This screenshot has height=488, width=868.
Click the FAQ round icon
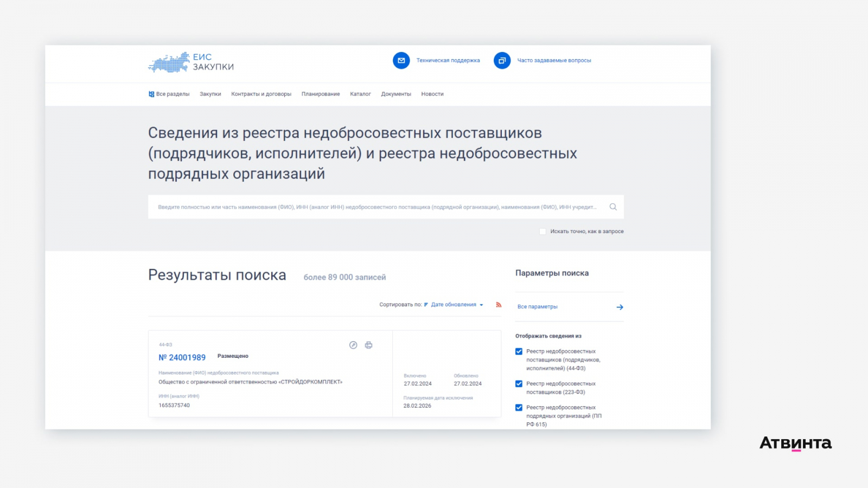pyautogui.click(x=502, y=60)
